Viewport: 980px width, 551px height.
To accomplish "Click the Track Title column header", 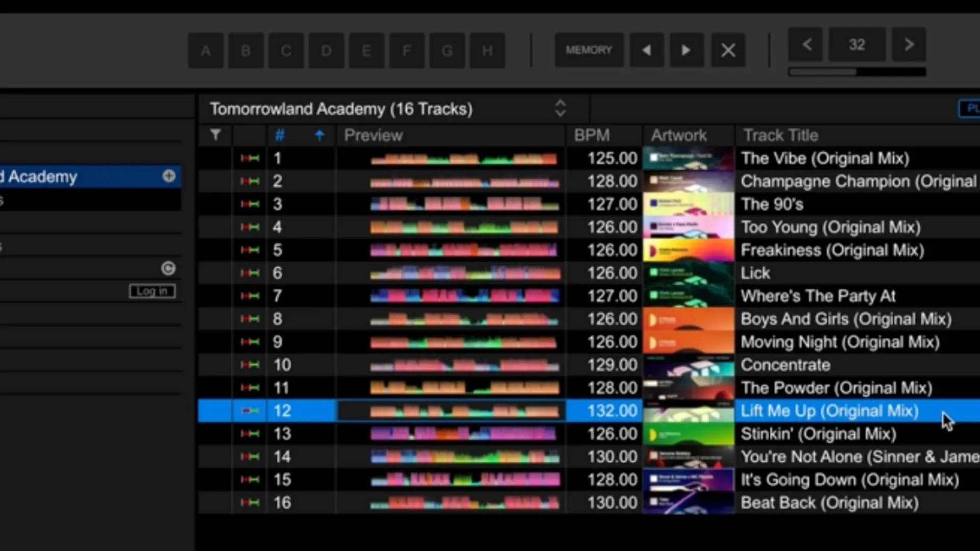I will (x=781, y=135).
